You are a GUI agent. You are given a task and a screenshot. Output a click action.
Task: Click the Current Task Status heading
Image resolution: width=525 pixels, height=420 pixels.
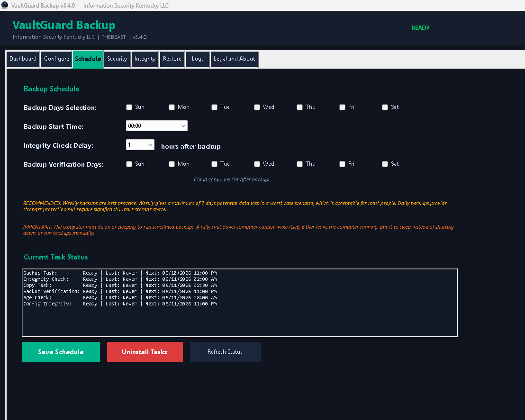[55, 257]
